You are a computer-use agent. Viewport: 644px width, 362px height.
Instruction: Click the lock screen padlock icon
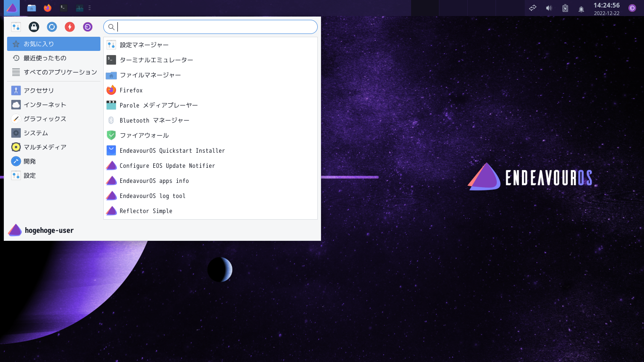[33, 27]
